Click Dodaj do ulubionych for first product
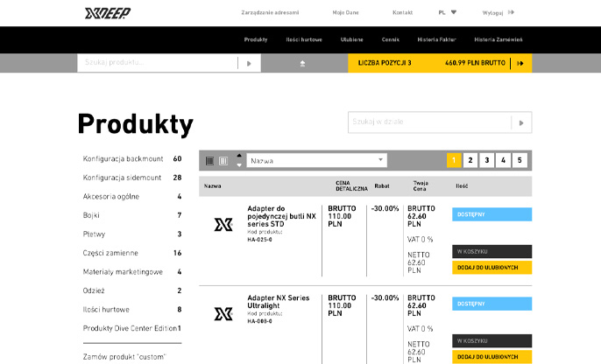The image size is (601, 364). tap(491, 267)
